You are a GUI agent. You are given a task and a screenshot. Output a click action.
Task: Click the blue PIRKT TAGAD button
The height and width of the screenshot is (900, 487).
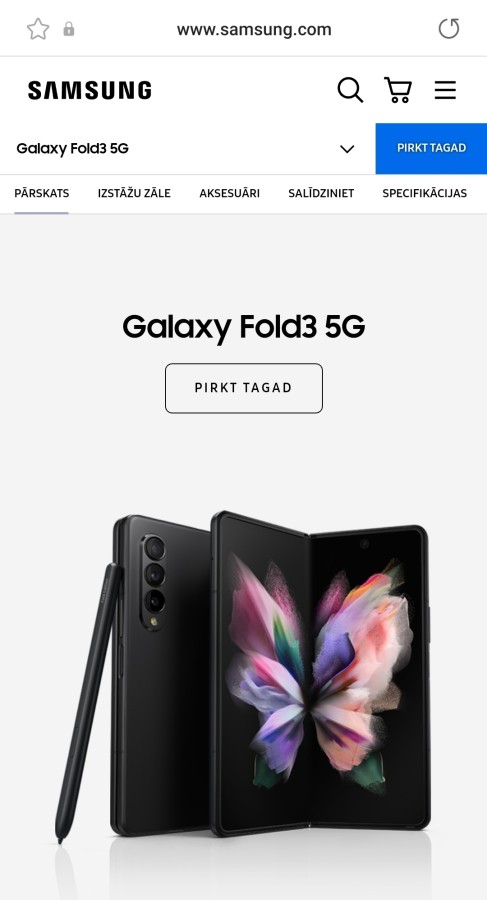pyautogui.click(x=431, y=148)
